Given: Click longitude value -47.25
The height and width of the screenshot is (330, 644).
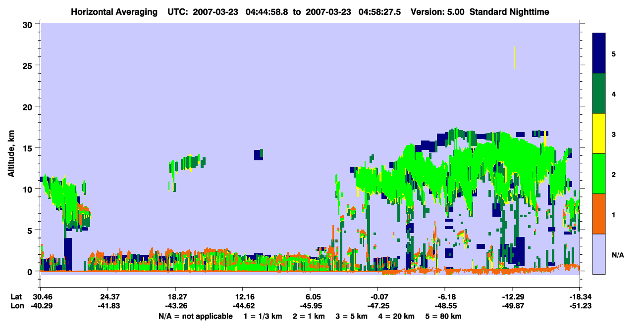Looking at the screenshot, I should tap(377, 306).
